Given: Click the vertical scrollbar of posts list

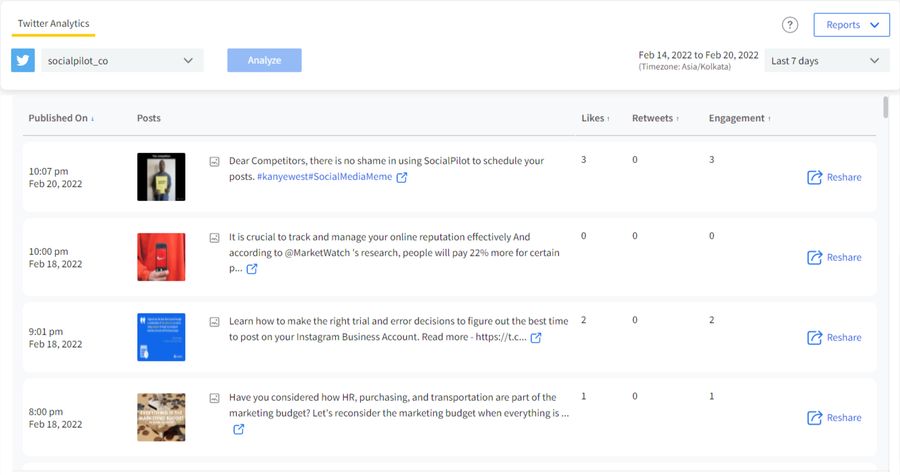Looking at the screenshot, I should click(x=886, y=107).
